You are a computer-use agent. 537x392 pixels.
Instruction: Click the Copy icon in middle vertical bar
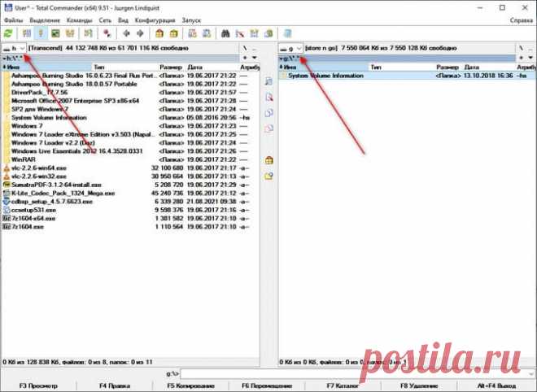(268, 113)
